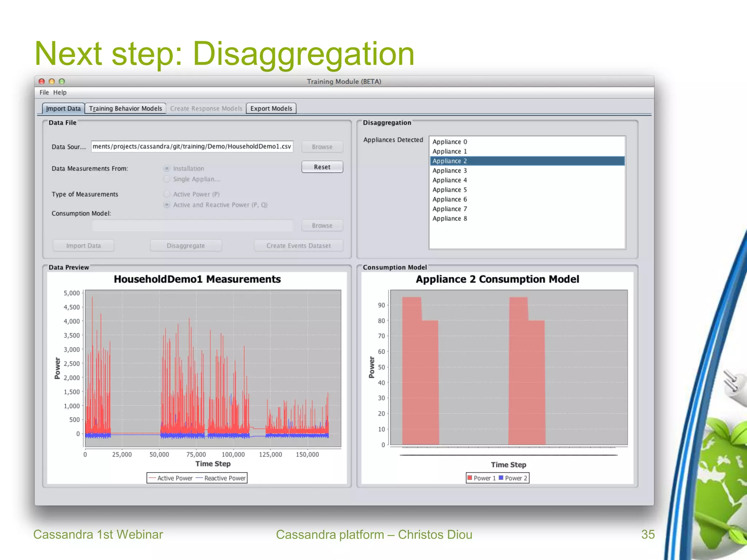Click the green zoom window button

tap(62, 81)
